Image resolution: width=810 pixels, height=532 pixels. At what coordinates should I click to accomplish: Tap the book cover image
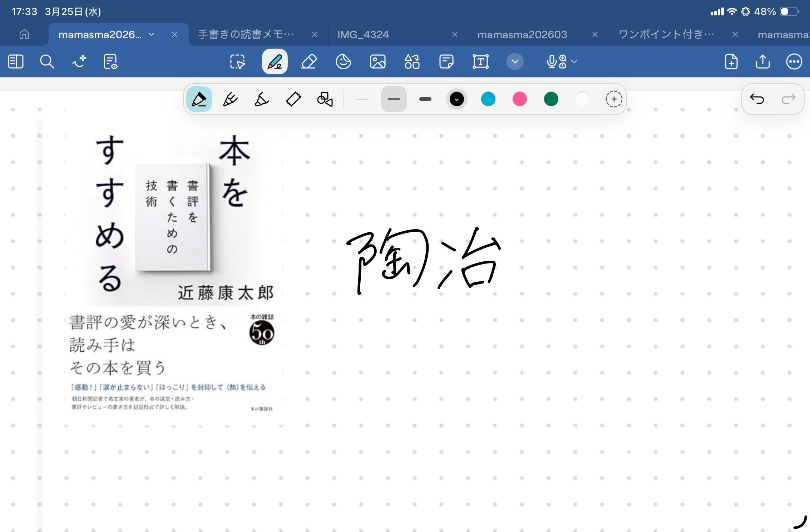click(173, 272)
